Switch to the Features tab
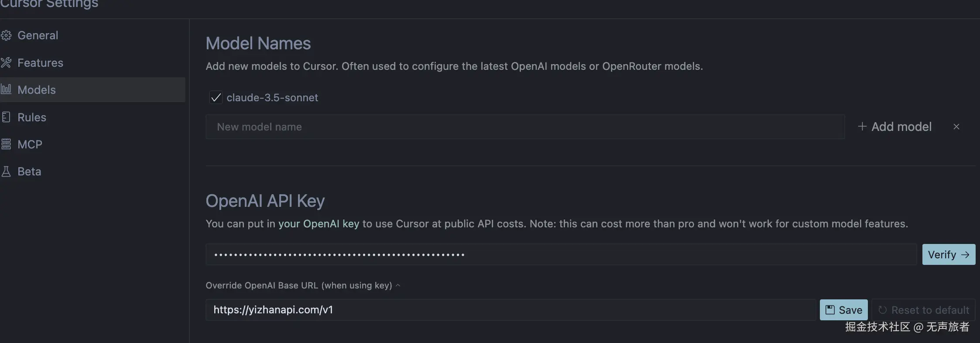The image size is (980, 343). 40,63
